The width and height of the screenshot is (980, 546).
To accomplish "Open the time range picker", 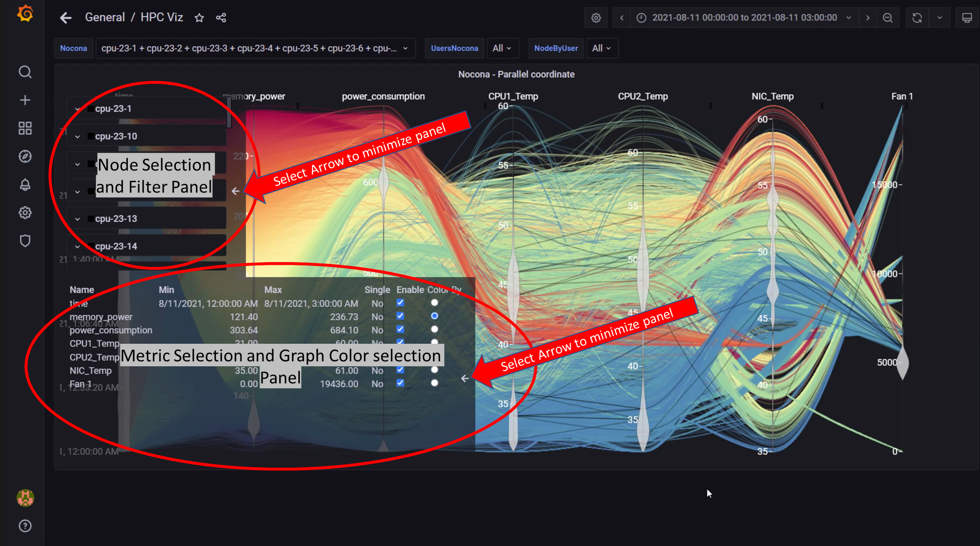I will tap(744, 18).
